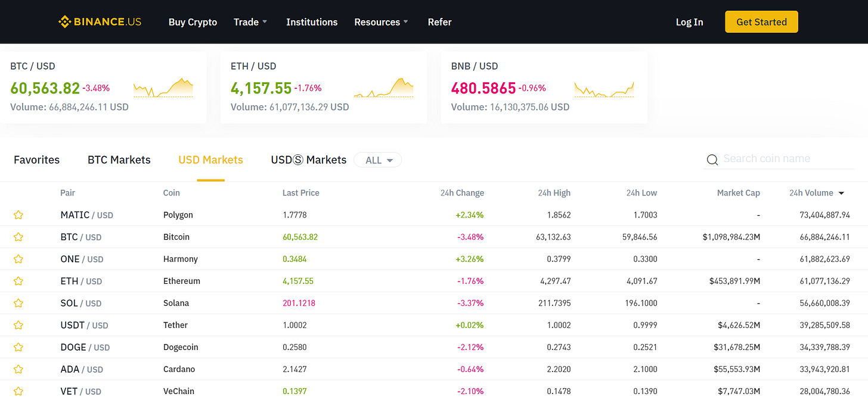The image size is (868, 397).
Task: Click the search magnifier icon
Action: (712, 160)
